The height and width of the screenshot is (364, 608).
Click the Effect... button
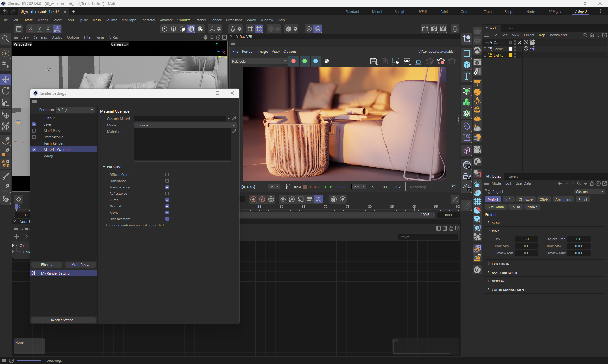47,265
